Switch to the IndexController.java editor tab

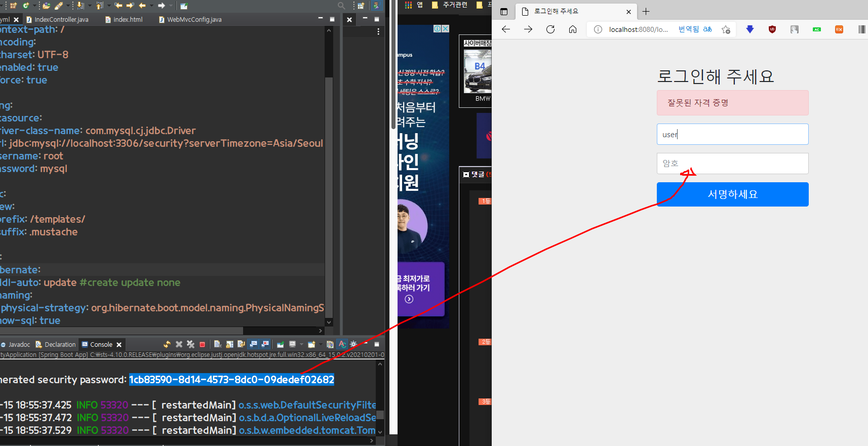[x=57, y=19]
